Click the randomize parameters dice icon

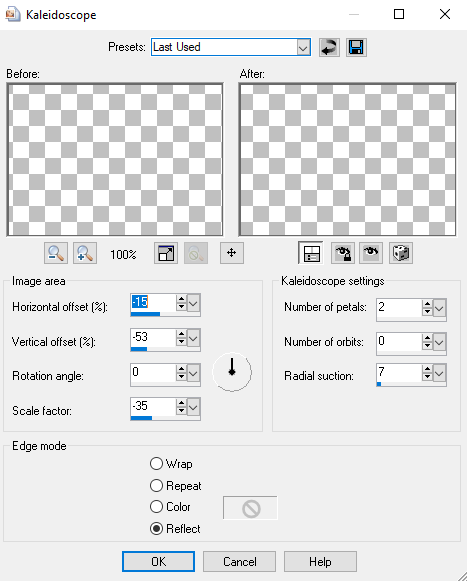click(401, 253)
